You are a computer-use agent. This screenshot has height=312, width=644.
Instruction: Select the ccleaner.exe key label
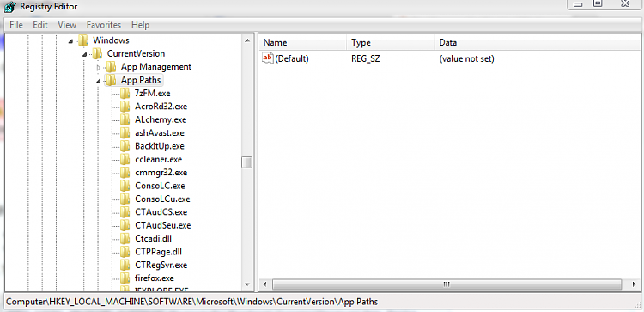click(x=158, y=159)
